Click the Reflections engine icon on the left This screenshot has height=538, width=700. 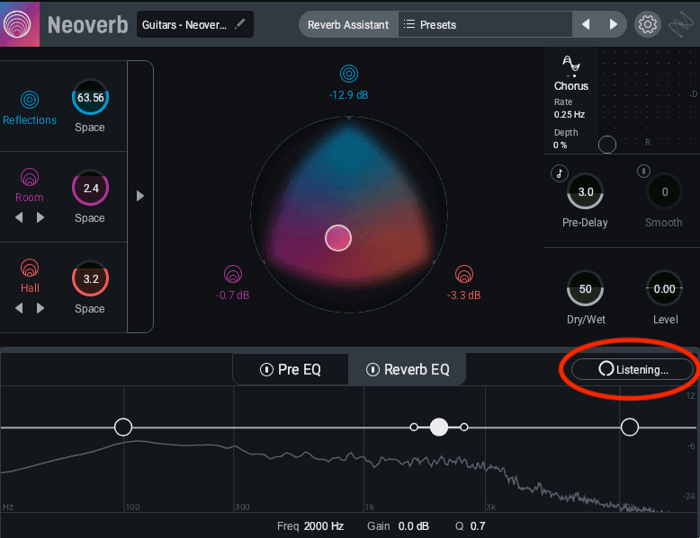29,100
